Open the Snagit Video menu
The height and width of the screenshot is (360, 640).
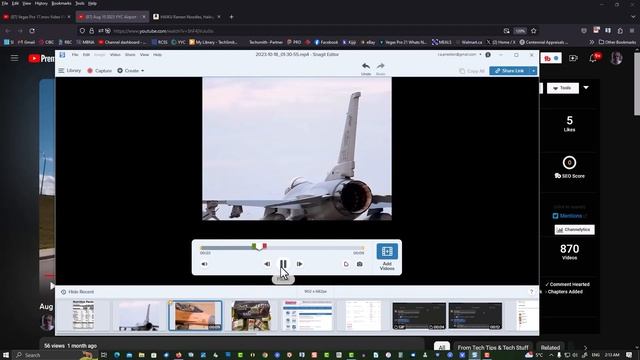[x=115, y=55]
